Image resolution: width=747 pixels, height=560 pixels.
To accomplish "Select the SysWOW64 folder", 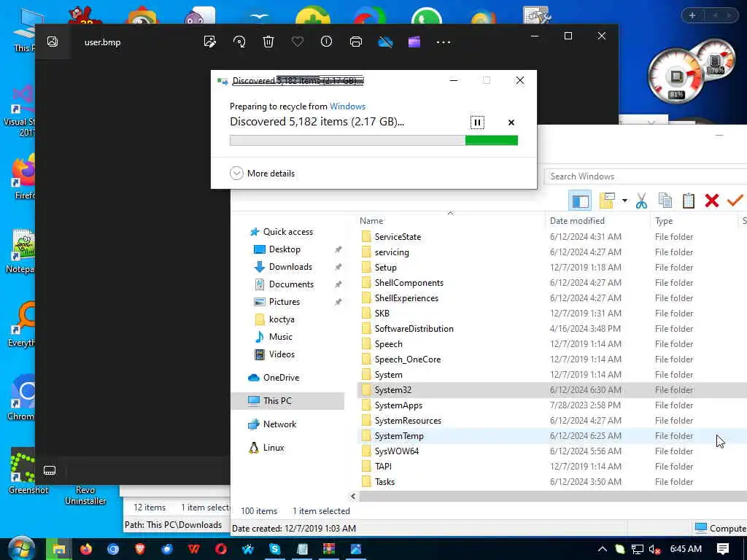I will (x=396, y=451).
